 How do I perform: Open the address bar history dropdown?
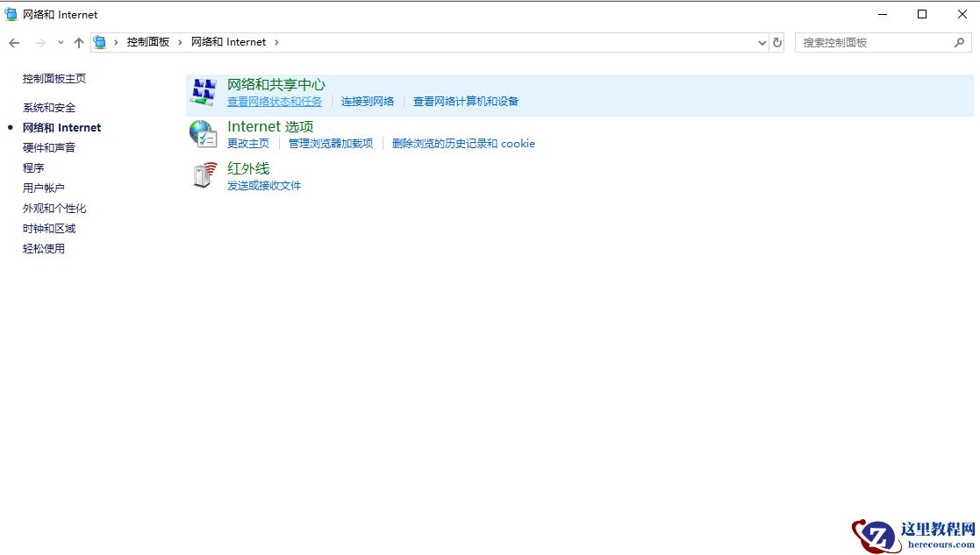pos(762,41)
